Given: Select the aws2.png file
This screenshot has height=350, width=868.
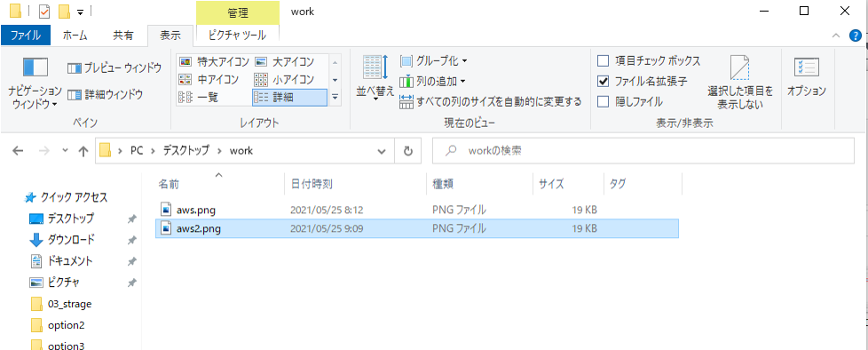Looking at the screenshot, I should click(x=417, y=228).
